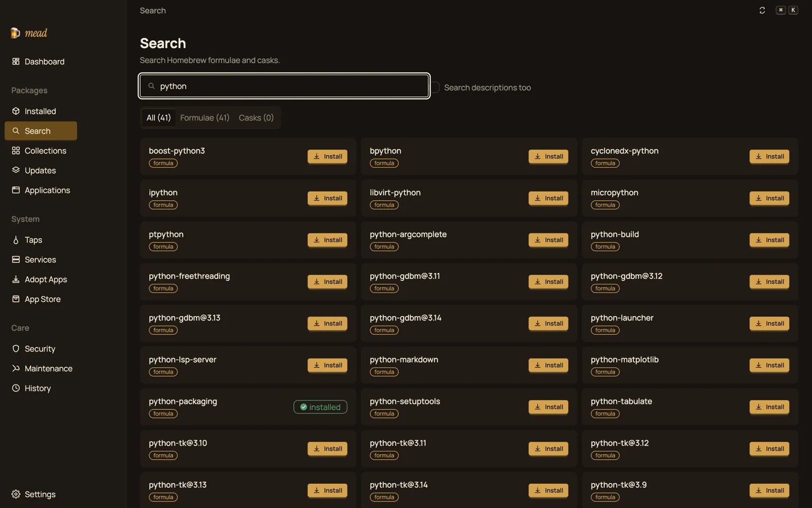The width and height of the screenshot is (812, 508).
Task: Click the formula tag under python-matplotlib
Action: [605, 372]
